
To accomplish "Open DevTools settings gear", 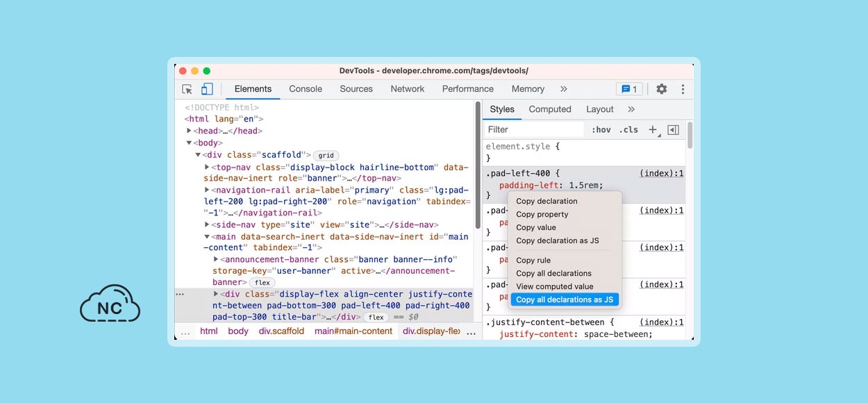I will (662, 89).
